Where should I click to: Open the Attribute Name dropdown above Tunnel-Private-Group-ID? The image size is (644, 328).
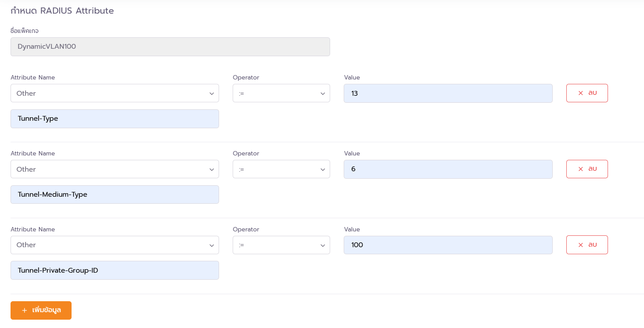[x=115, y=245]
